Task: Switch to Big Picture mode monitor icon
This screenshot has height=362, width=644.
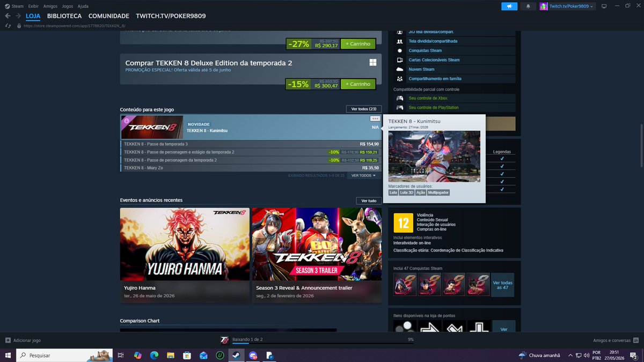Action: point(604,6)
